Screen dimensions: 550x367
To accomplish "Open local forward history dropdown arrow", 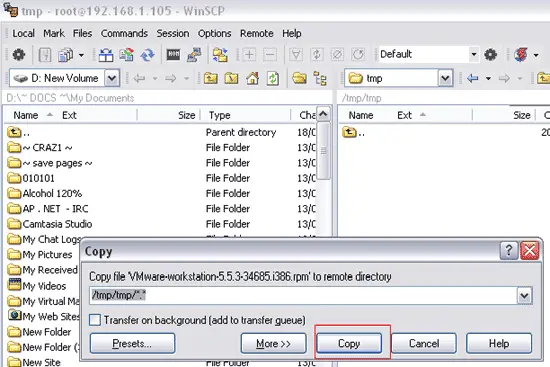I will 186,78.
